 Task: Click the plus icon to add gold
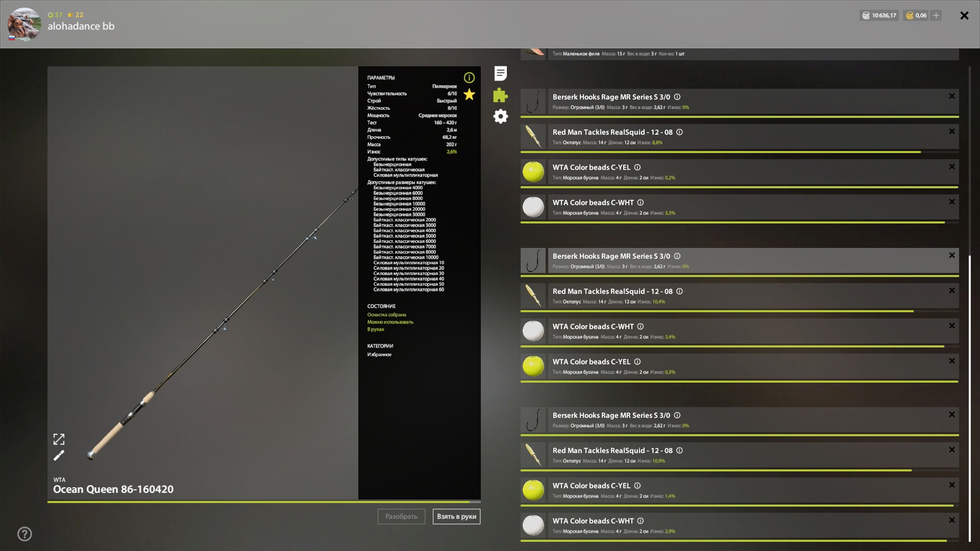[936, 15]
